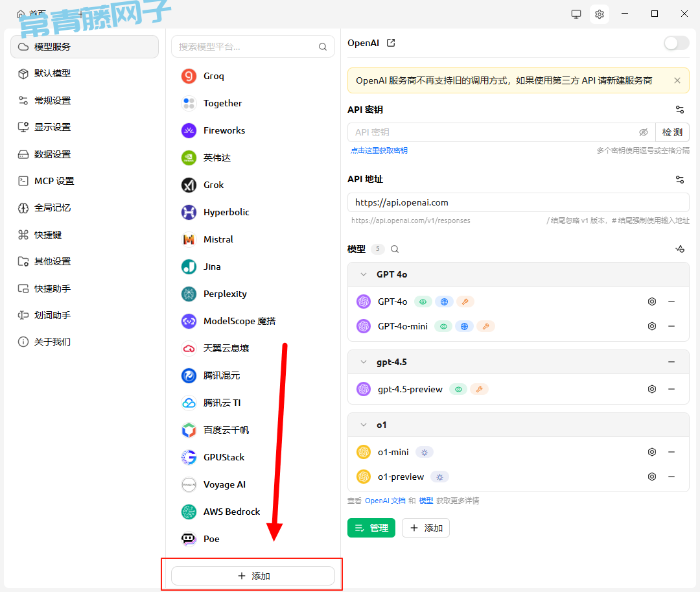
Task: Open the settings gear in title bar
Action: coord(599,14)
